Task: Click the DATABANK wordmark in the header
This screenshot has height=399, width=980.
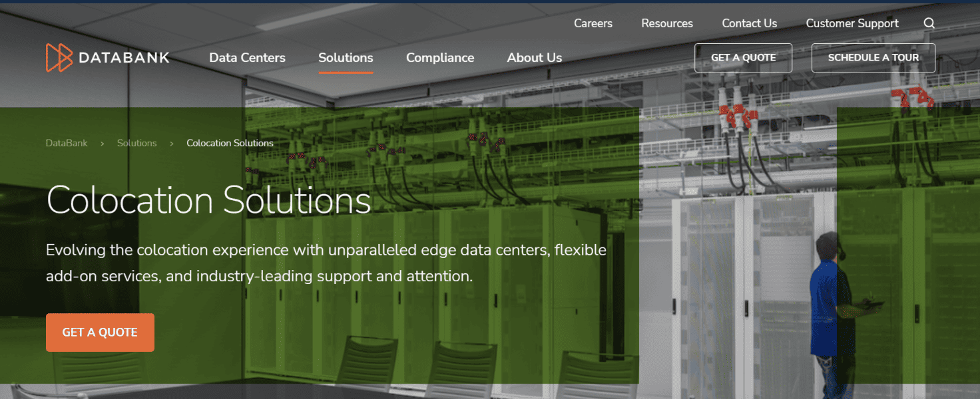Action: pos(123,58)
